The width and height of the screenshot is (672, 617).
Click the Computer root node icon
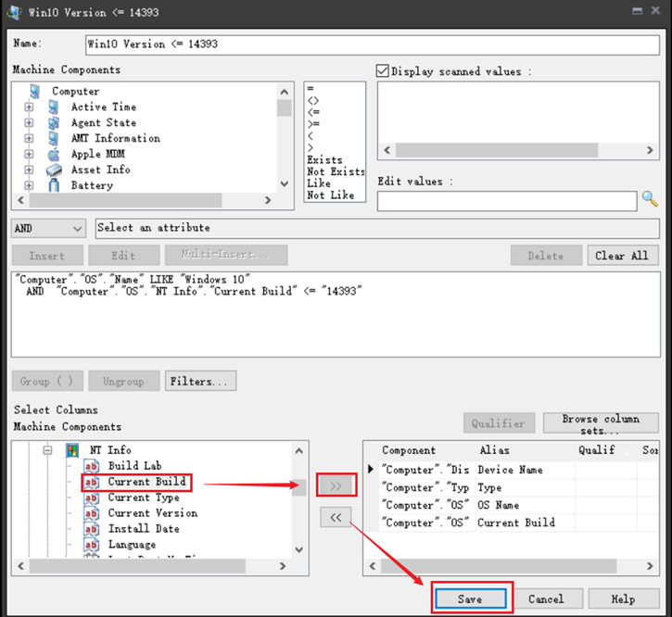pyautogui.click(x=34, y=92)
